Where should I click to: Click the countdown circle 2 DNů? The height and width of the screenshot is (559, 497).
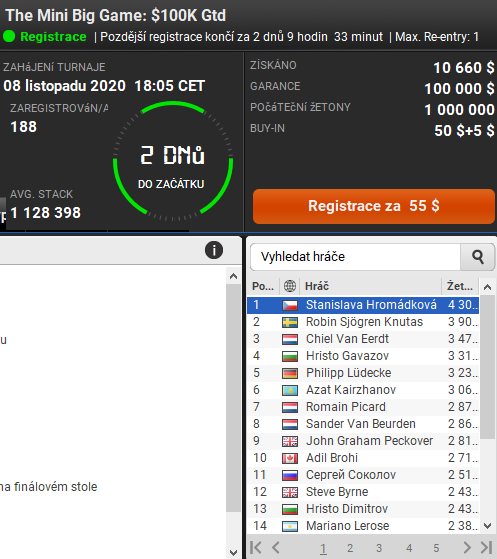173,161
